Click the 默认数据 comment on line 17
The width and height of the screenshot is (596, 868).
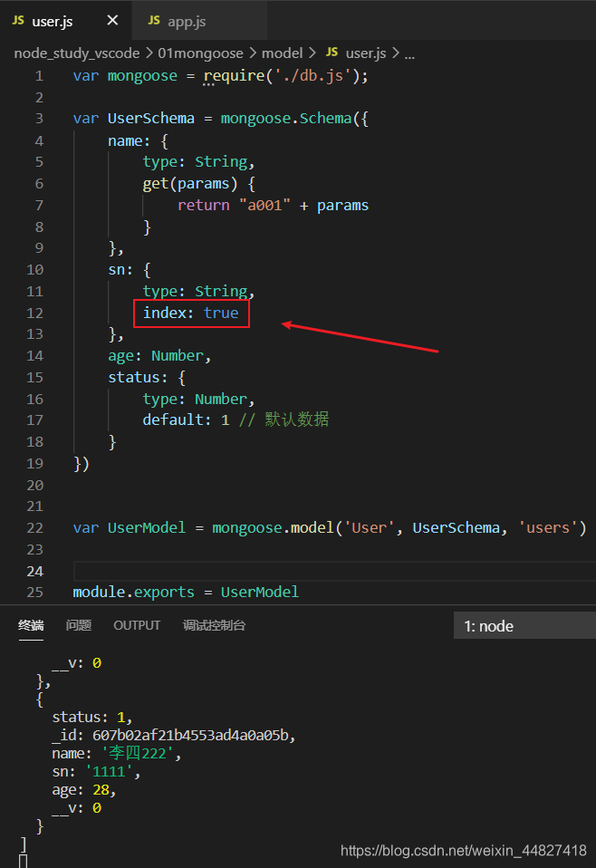tap(296, 420)
